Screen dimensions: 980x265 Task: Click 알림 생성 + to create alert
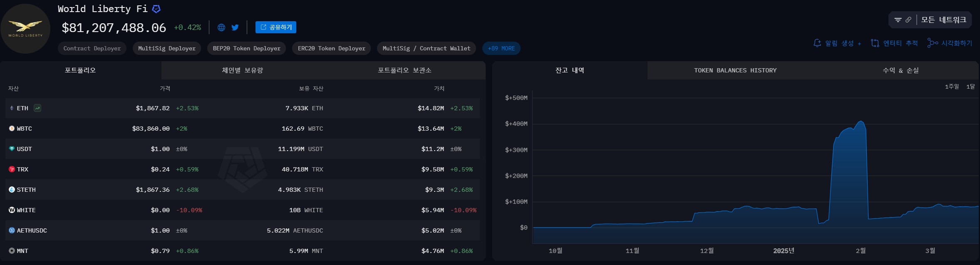[837, 43]
